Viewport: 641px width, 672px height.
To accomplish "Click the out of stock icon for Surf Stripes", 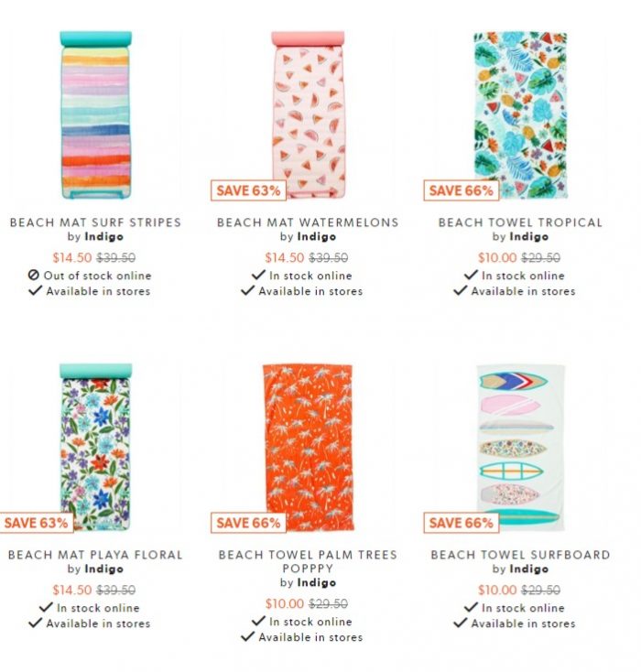I will tap(34, 276).
